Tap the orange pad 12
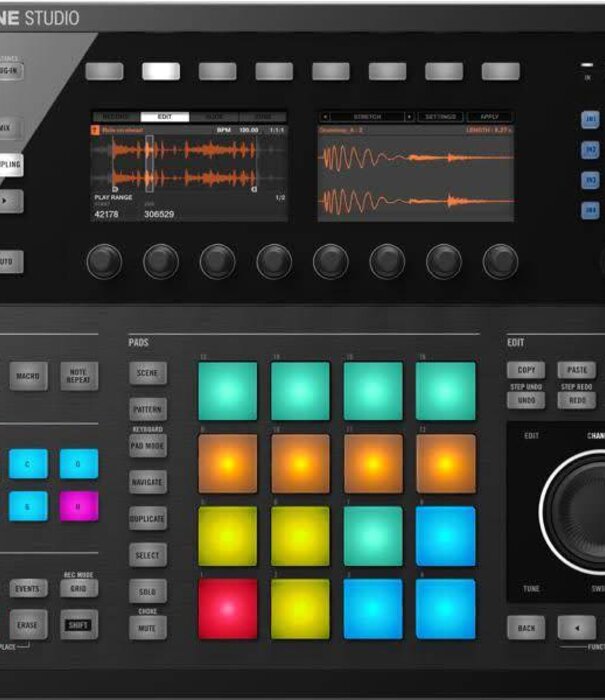The image size is (605, 700). point(446,463)
